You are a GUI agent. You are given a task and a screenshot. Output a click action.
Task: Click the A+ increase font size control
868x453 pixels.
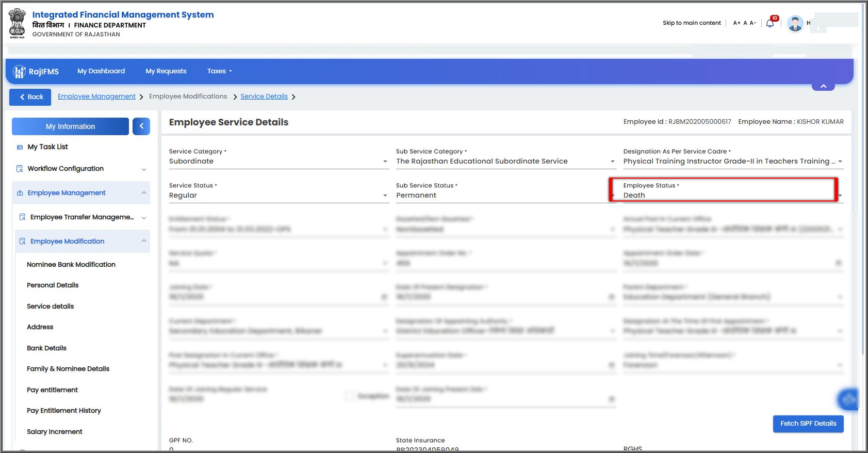coord(736,23)
